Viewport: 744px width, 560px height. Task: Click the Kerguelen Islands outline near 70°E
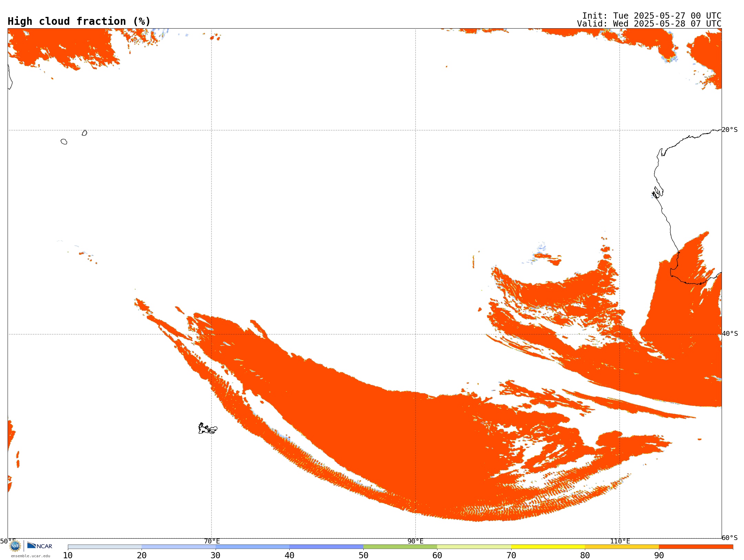point(208,428)
